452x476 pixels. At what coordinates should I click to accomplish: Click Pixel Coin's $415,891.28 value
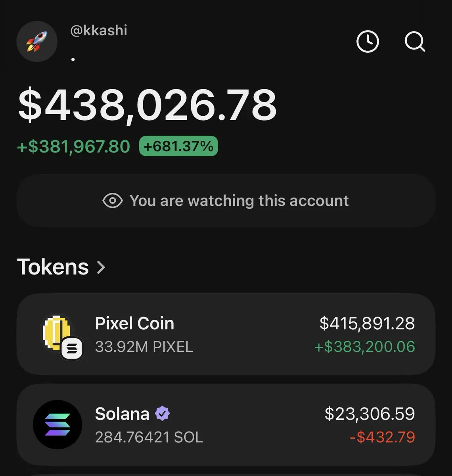click(x=367, y=323)
